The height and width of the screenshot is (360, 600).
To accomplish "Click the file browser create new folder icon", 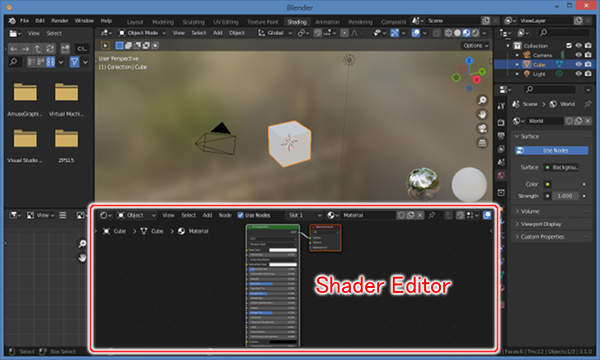I will (x=65, y=49).
